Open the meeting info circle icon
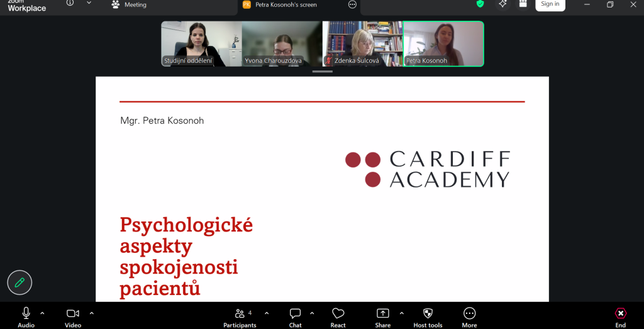Viewport: 644px width, 329px height. click(70, 3)
